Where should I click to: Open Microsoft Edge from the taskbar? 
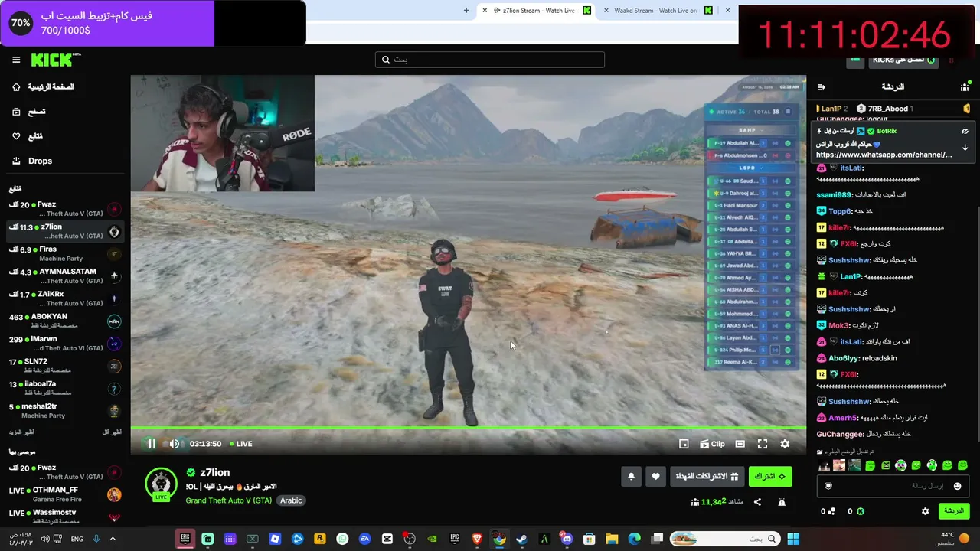(634, 539)
